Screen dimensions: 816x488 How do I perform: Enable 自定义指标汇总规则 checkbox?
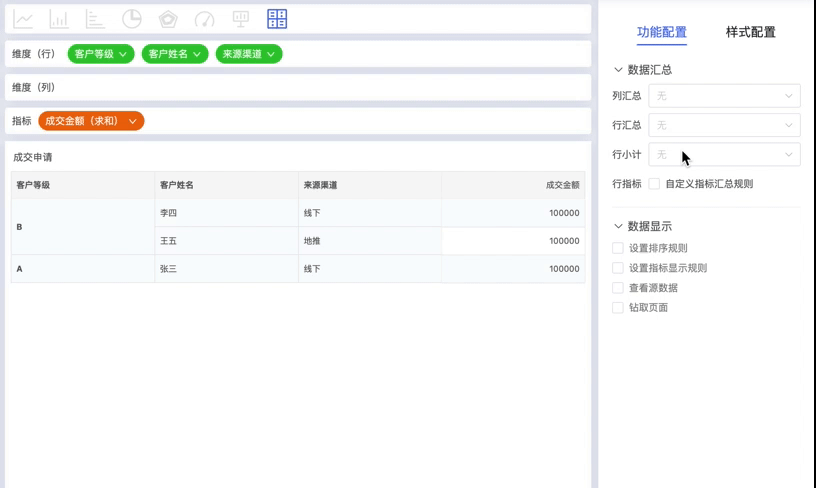(654, 184)
